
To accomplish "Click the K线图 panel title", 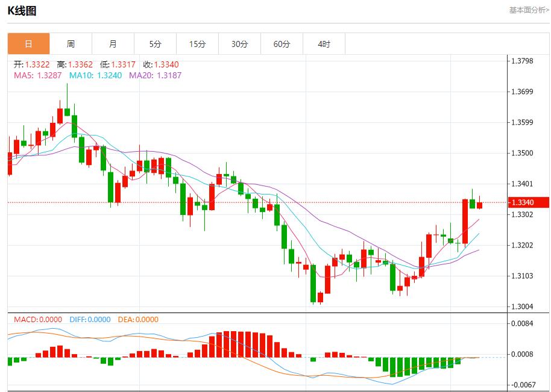I will (22, 10).
